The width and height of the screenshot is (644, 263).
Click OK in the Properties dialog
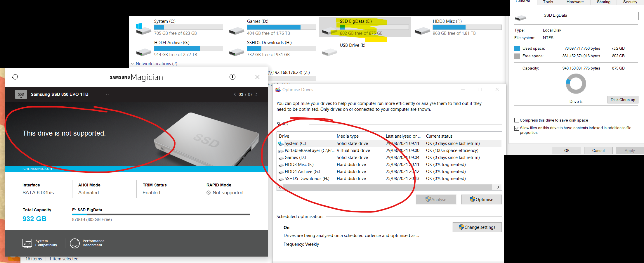coord(567,150)
